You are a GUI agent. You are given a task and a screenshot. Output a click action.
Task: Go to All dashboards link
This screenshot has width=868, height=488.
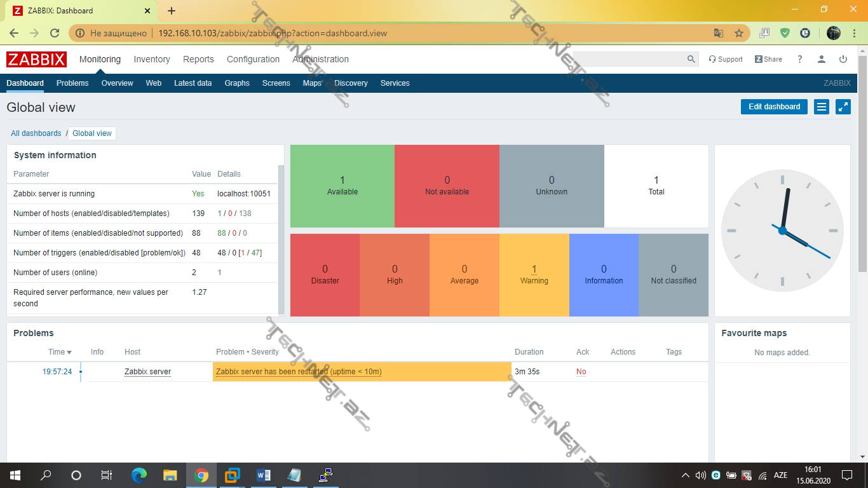(x=36, y=133)
